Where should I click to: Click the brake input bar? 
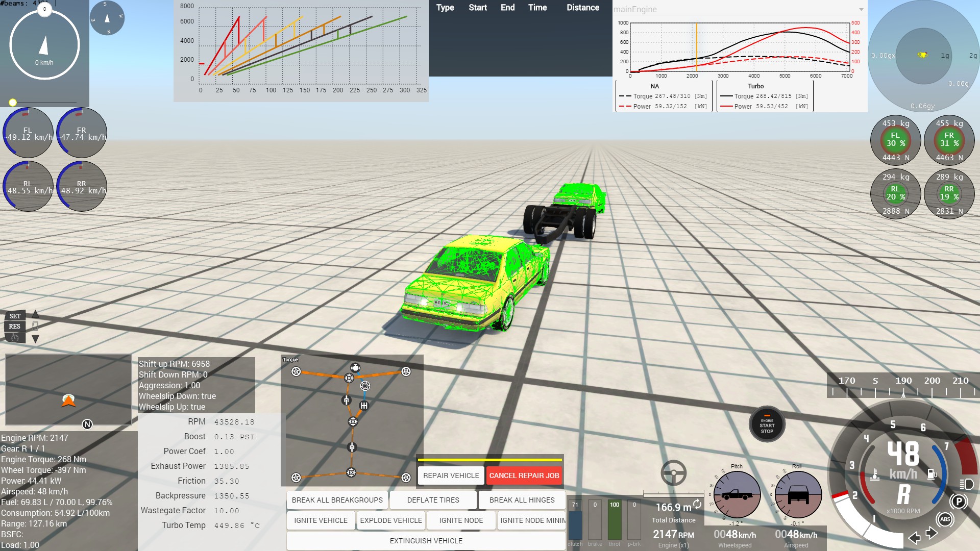coord(595,520)
